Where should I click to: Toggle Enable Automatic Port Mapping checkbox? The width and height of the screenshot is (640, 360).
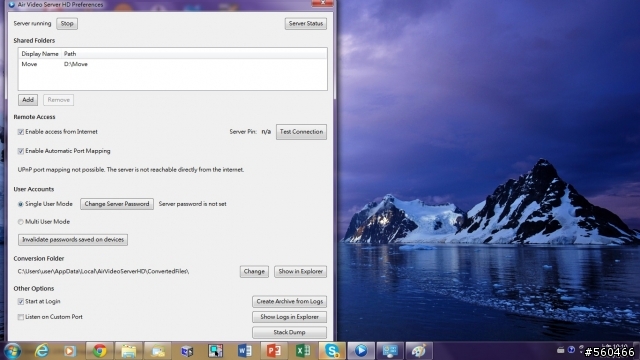(x=20, y=151)
